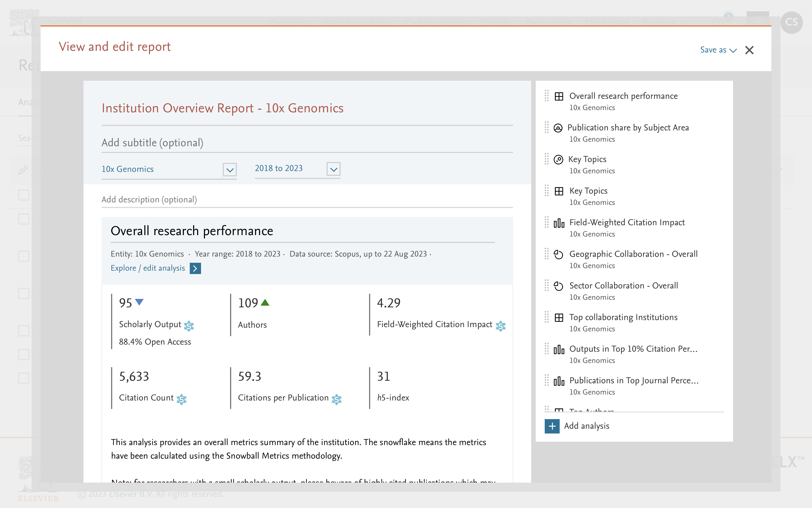Click the drag handle for Top collaborating Institutions
812x508 pixels.
[547, 317]
